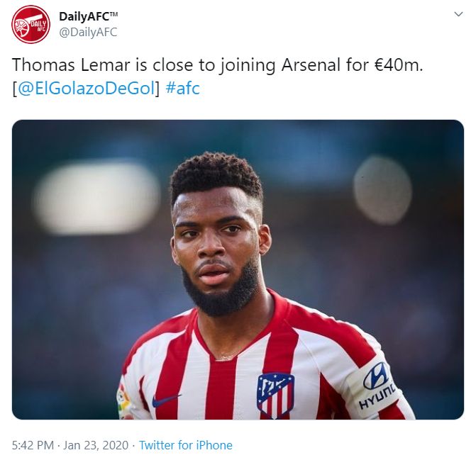
Task: Click the word Arsenal in the tweet
Action: pos(311,65)
